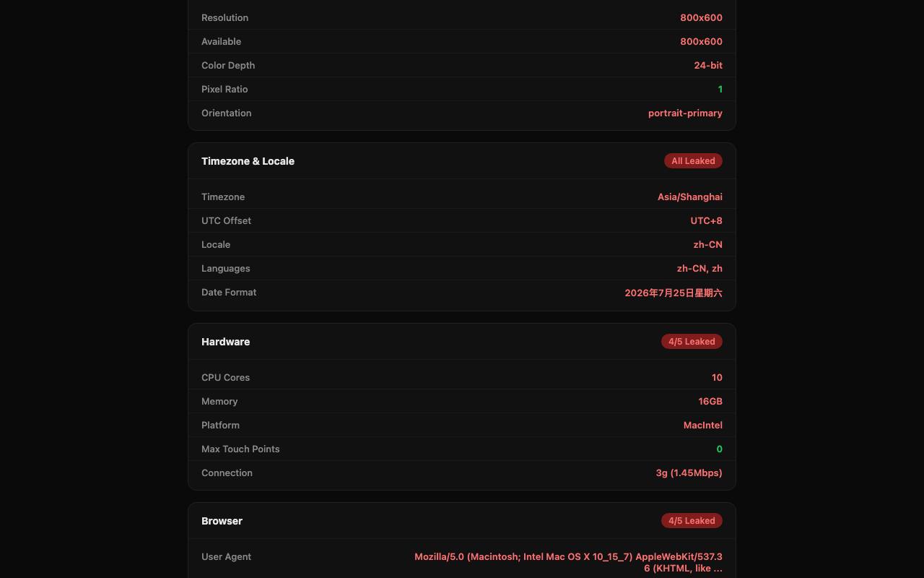Click the portrait-primary Orientation value
Image resolution: width=924 pixels, height=578 pixels.
[685, 113]
